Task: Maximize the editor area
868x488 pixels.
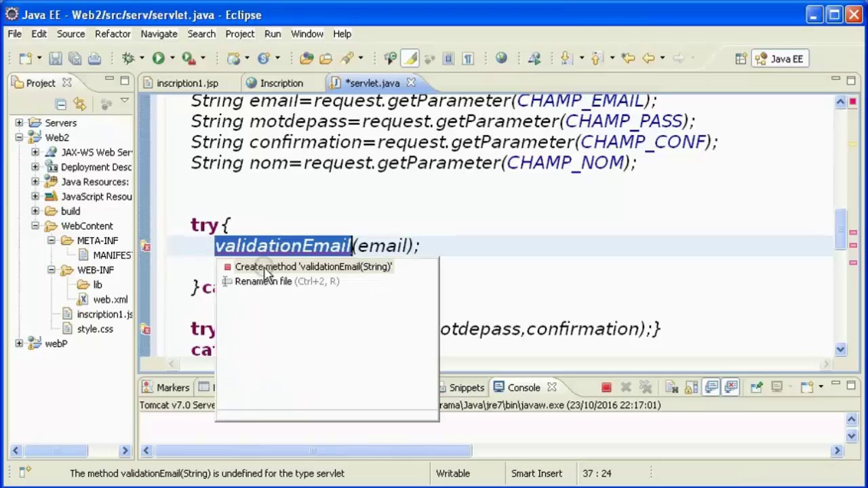Action: coord(851,80)
